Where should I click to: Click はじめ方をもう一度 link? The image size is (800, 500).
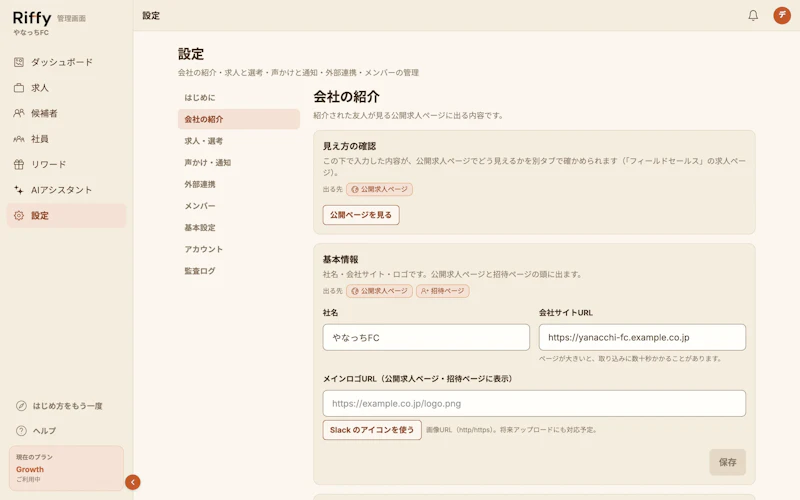point(67,406)
